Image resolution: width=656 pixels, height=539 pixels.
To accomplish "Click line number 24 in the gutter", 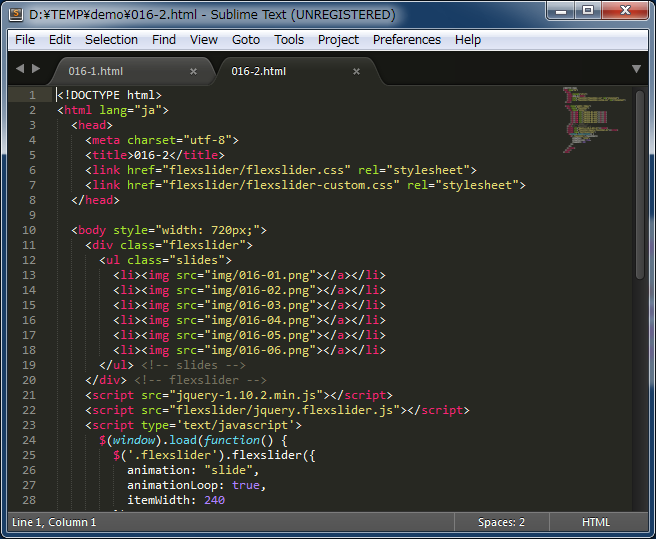I will pos(29,440).
